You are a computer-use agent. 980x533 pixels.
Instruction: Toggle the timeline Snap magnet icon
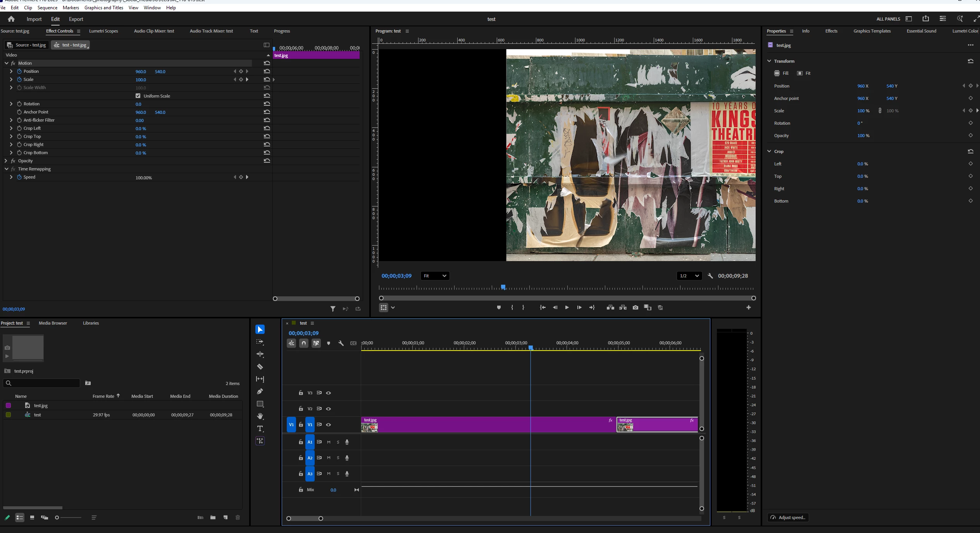304,343
